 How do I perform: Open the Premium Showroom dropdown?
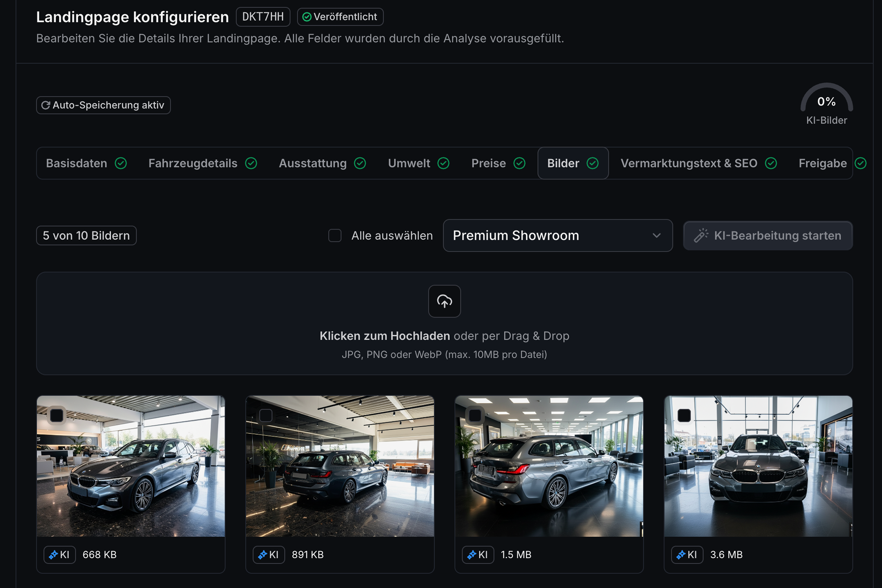point(558,236)
